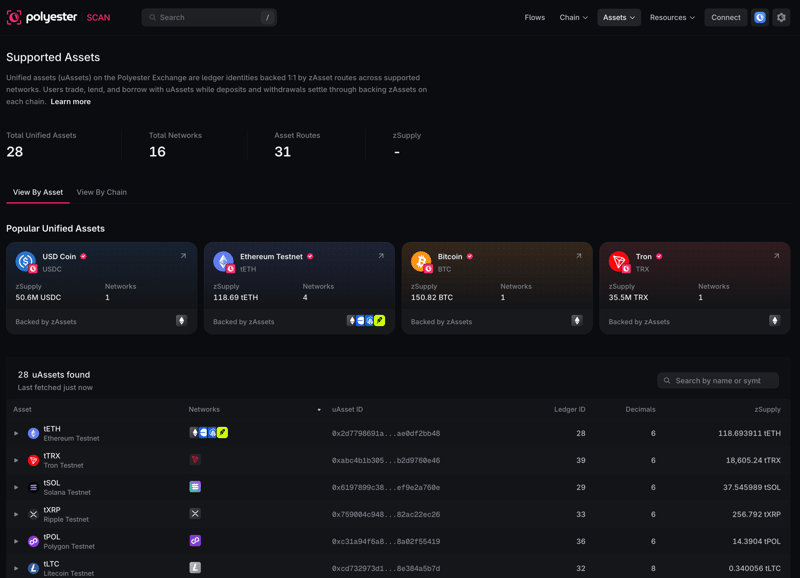Click the tSOL row asset icon
The width and height of the screenshot is (800, 578).
coord(33,488)
